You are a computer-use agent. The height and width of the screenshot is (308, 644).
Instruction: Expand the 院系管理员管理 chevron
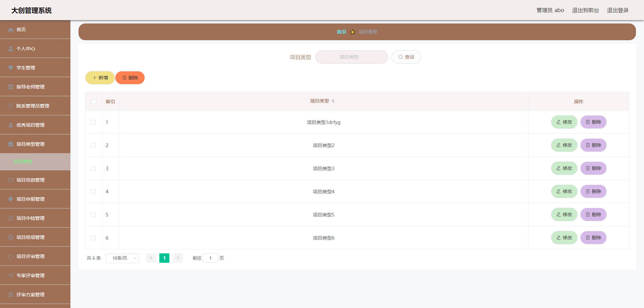coord(62,106)
